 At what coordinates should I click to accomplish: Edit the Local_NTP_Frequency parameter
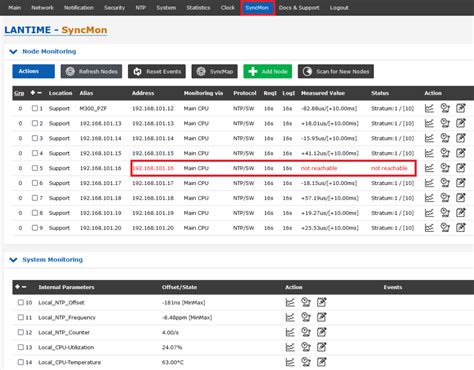pos(321,317)
